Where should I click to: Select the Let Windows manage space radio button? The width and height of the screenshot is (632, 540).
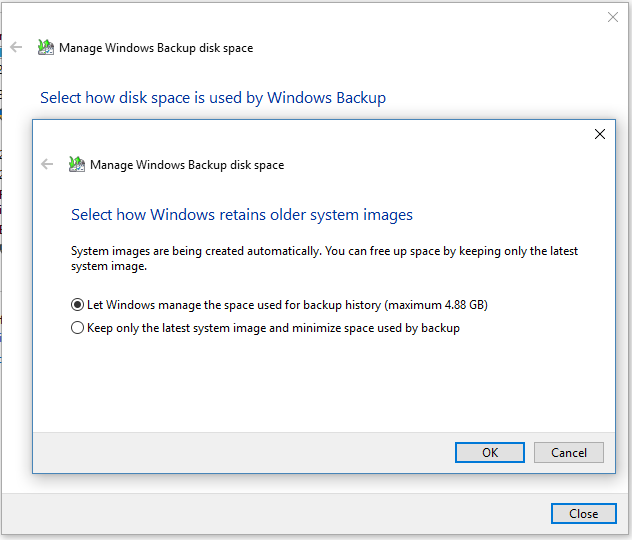point(77,305)
